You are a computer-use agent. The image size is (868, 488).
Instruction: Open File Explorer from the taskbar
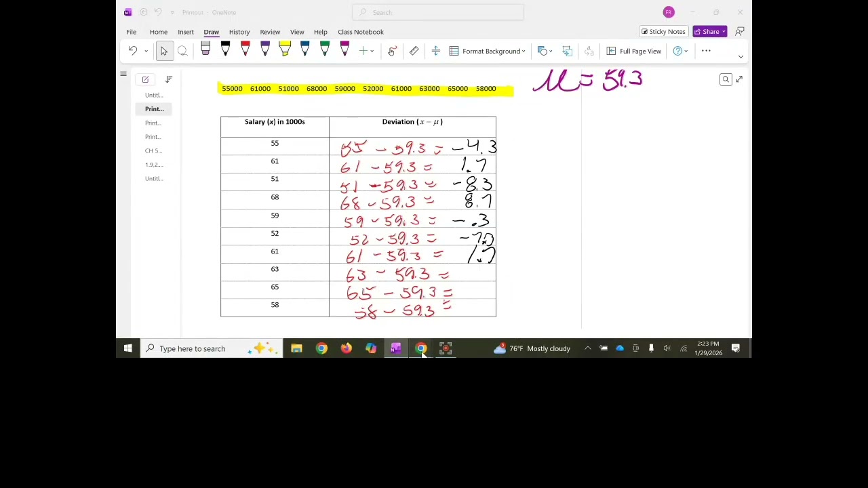(x=296, y=348)
